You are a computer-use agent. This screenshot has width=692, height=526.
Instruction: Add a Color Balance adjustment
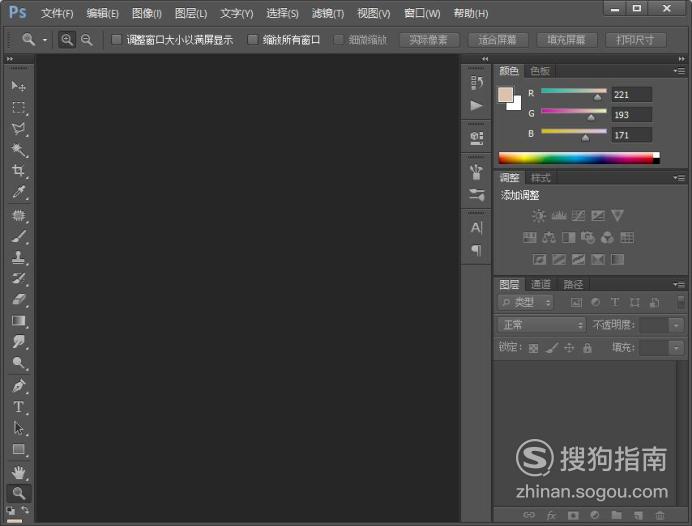pyautogui.click(x=549, y=238)
